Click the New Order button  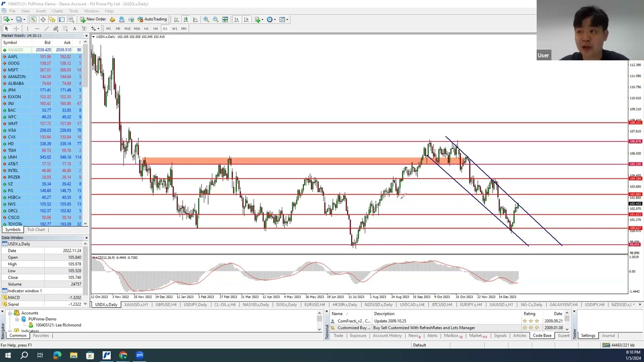pos(93,19)
